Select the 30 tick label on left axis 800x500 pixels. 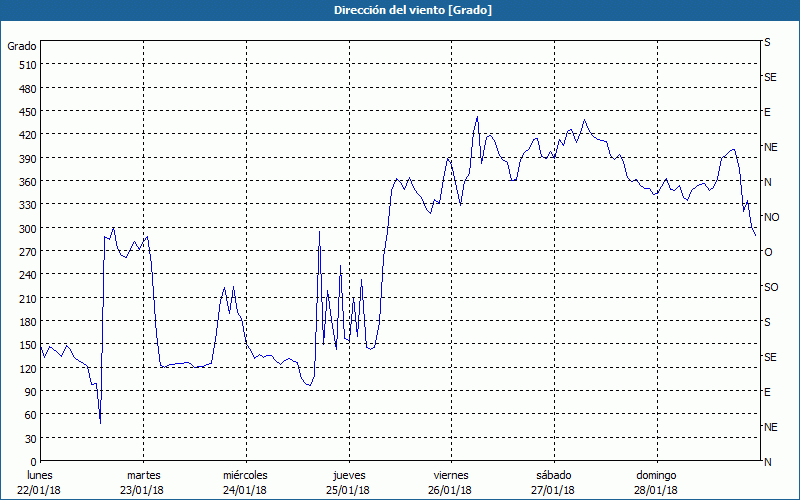click(29, 439)
